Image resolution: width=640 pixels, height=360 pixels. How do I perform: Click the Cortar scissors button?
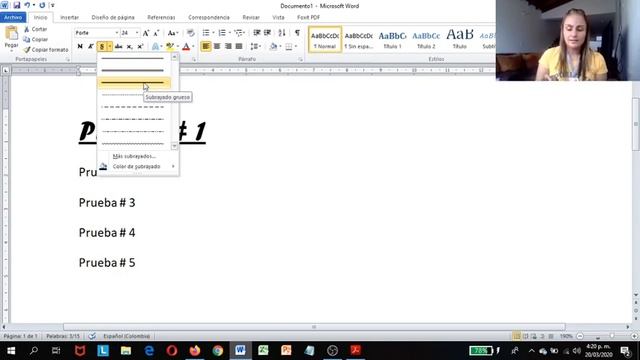(36, 29)
